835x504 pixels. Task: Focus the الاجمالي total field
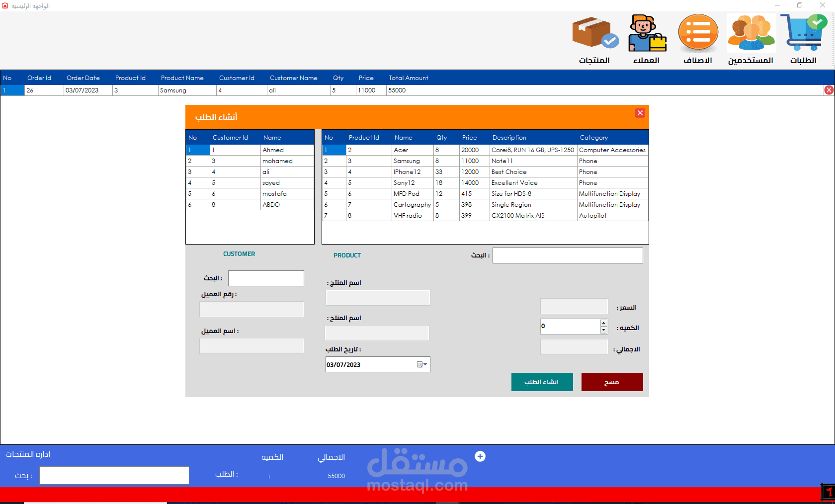coord(574,347)
